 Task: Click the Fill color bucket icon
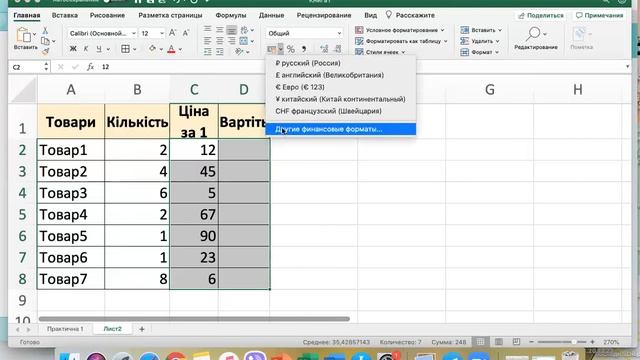coord(152,49)
